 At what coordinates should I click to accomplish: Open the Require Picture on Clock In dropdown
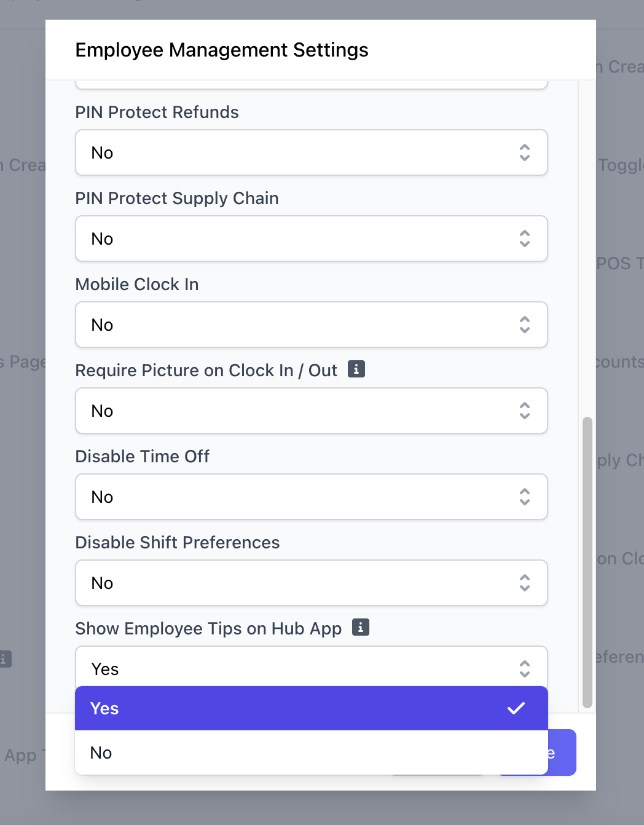click(x=311, y=411)
